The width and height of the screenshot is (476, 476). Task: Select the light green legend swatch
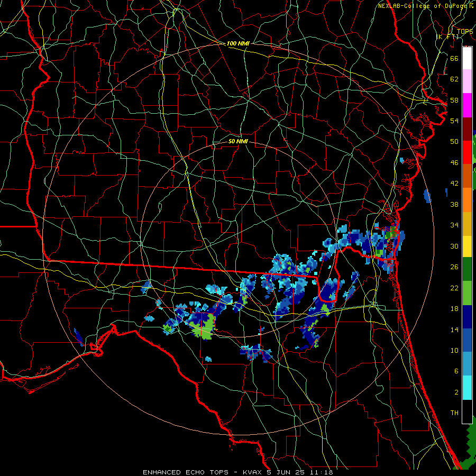tap(467, 293)
